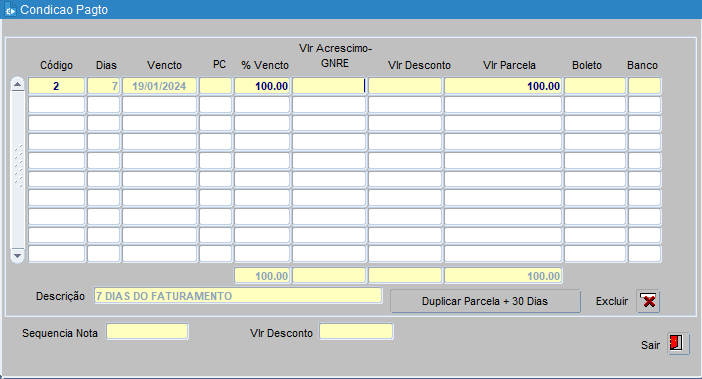Click the Vencto date 19/01/2024
702x379 pixels.
(159, 86)
